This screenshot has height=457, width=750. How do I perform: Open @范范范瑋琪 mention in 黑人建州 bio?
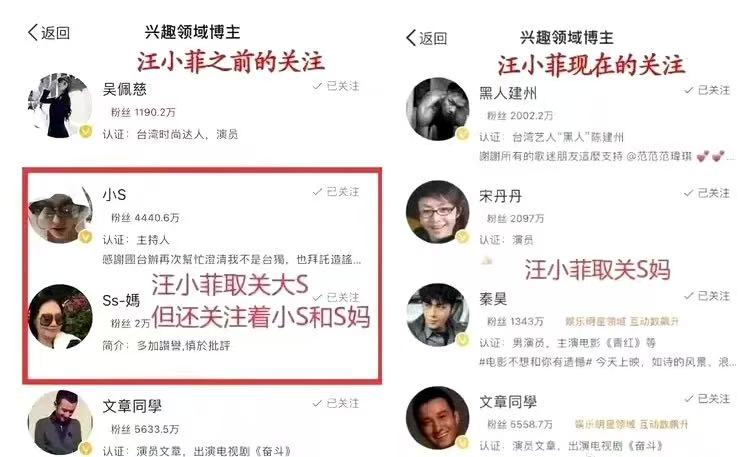click(659, 156)
